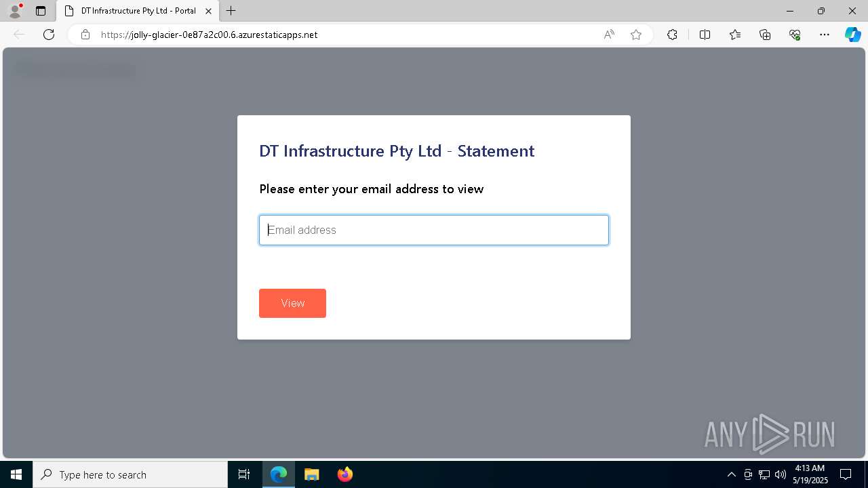Open Microsoft Edge from taskbar

tap(279, 474)
